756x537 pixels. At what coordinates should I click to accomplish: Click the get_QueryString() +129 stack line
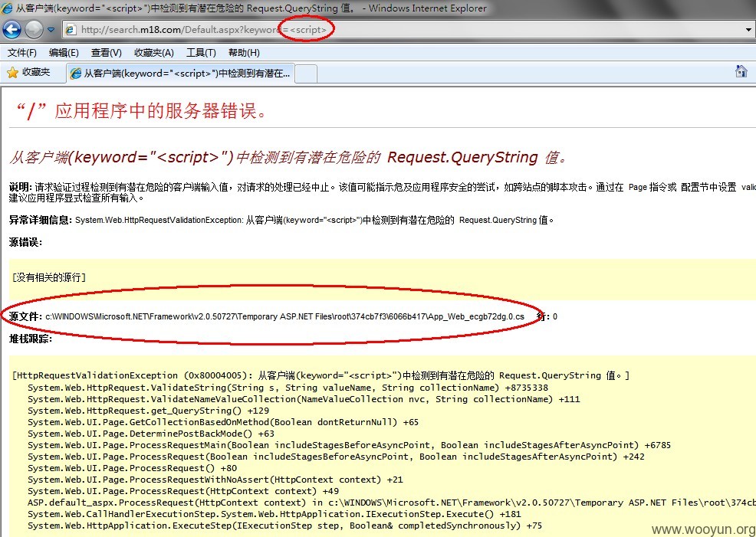tap(149, 411)
